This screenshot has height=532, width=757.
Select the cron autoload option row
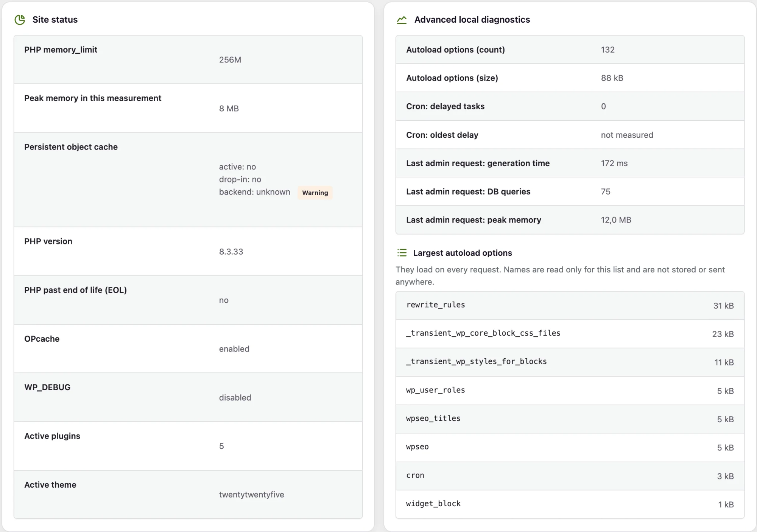(x=570, y=476)
